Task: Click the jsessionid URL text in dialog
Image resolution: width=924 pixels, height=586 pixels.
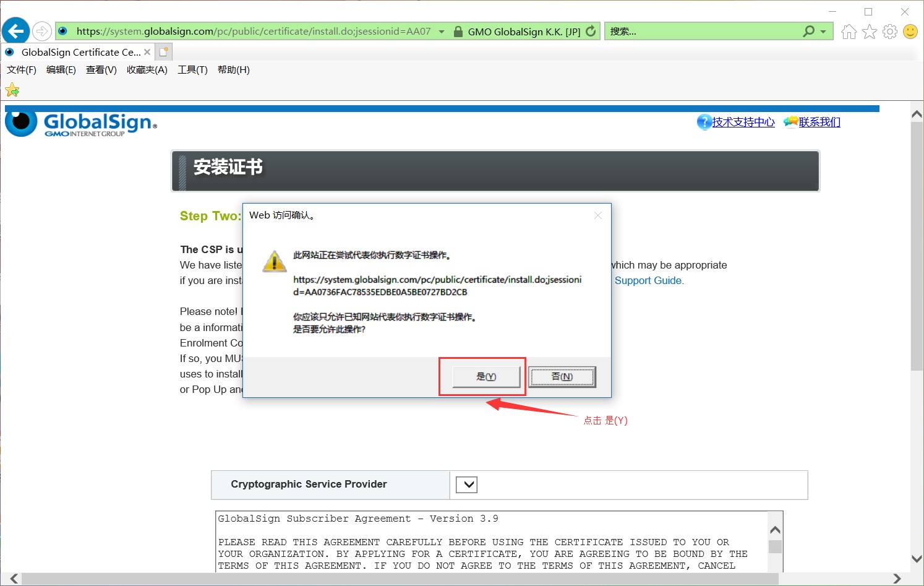Action: (x=437, y=286)
